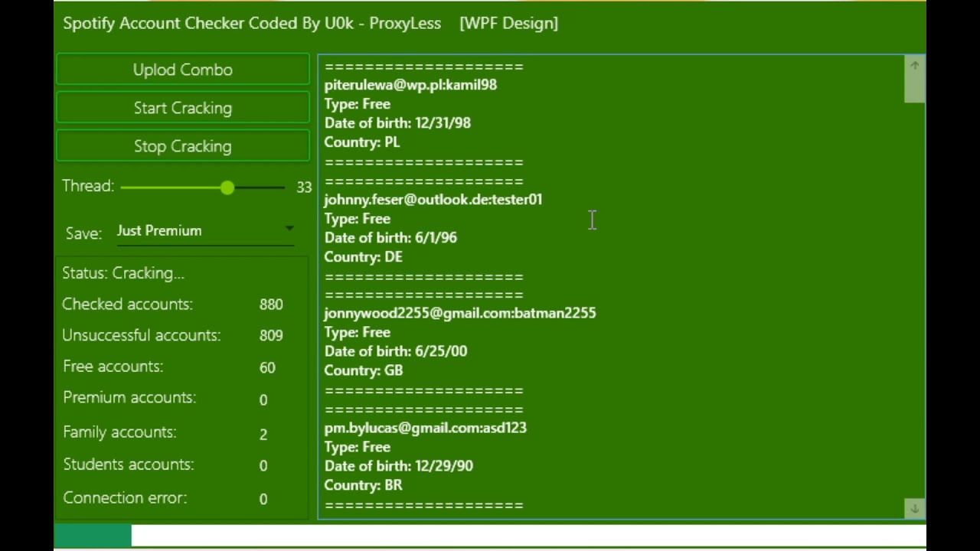
Task: Click the Thread slider track right of handle
Action: 260,187
